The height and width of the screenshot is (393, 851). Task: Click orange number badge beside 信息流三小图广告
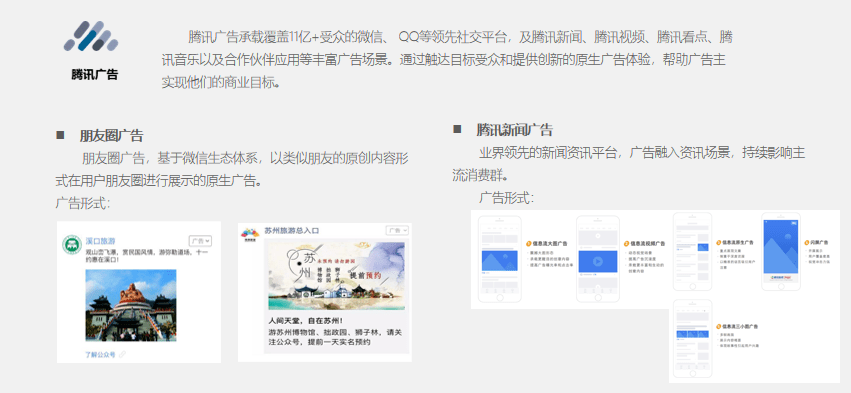coord(719,326)
